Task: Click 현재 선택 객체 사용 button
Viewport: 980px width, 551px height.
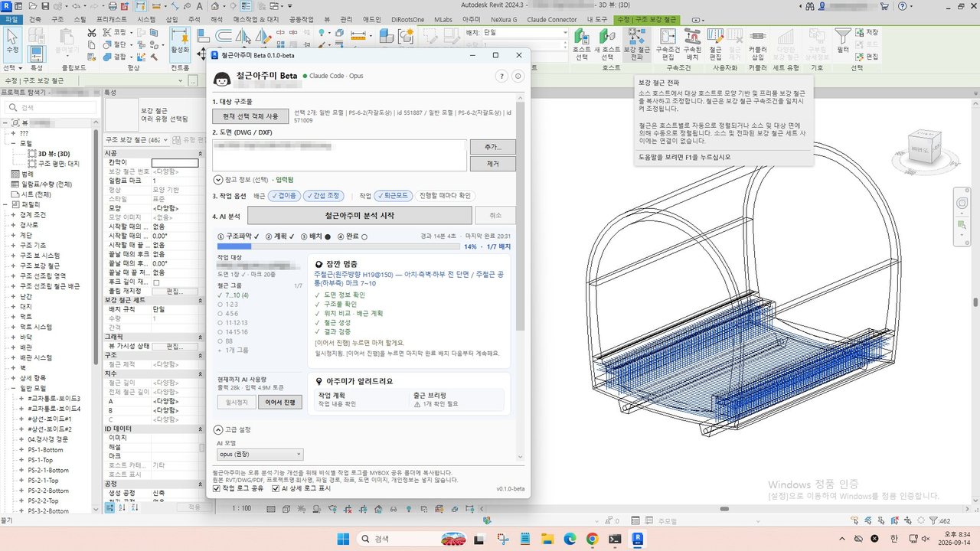Action: 251,116
